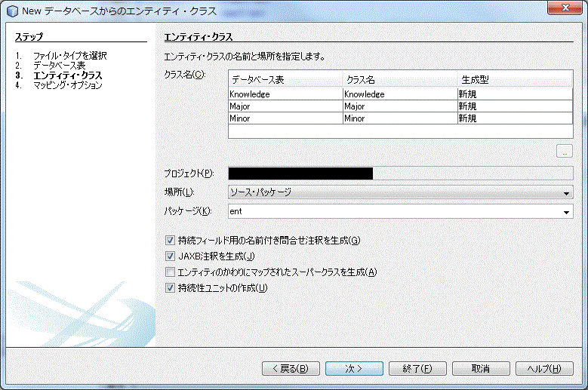Enable mapped superclass generation checkbox
The height and width of the screenshot is (390, 588).
click(x=170, y=272)
